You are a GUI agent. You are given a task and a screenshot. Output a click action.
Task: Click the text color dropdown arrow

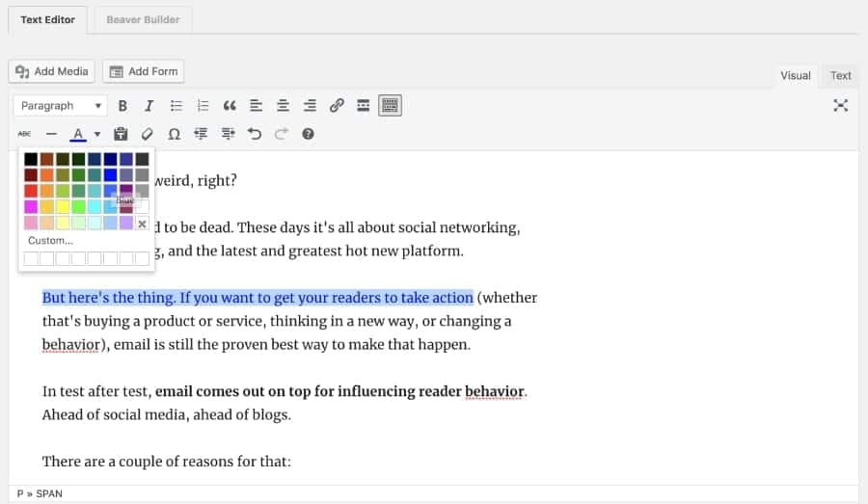[x=97, y=134]
